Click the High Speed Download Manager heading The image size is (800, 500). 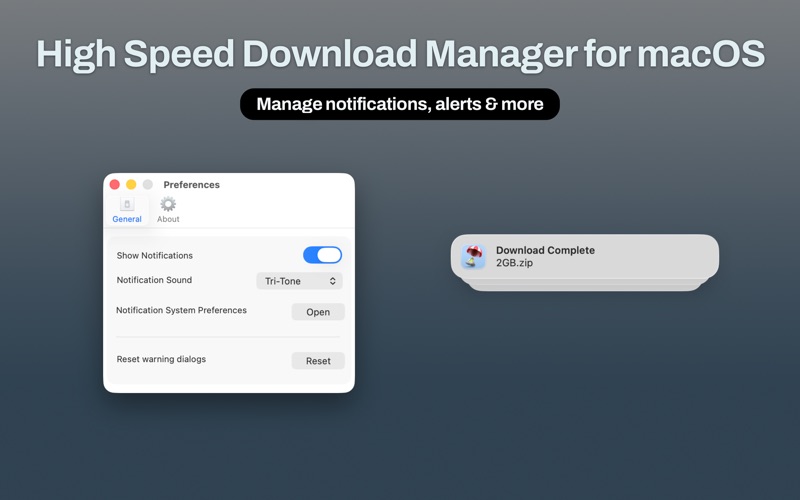pos(401,54)
